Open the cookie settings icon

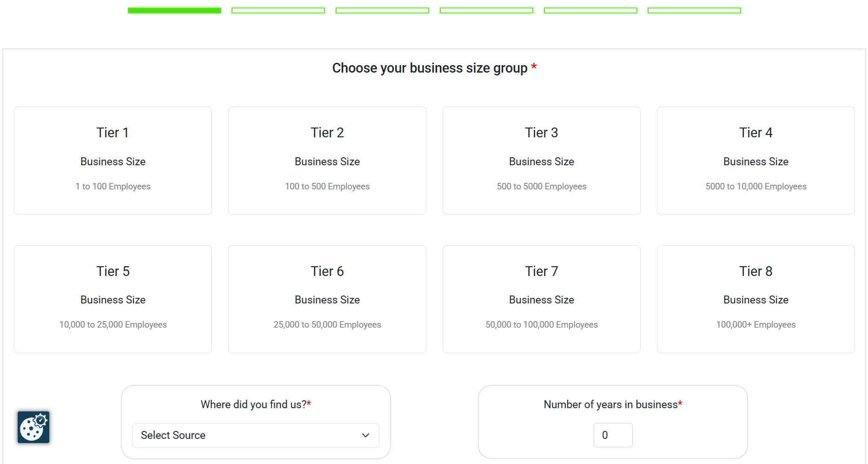tap(33, 427)
